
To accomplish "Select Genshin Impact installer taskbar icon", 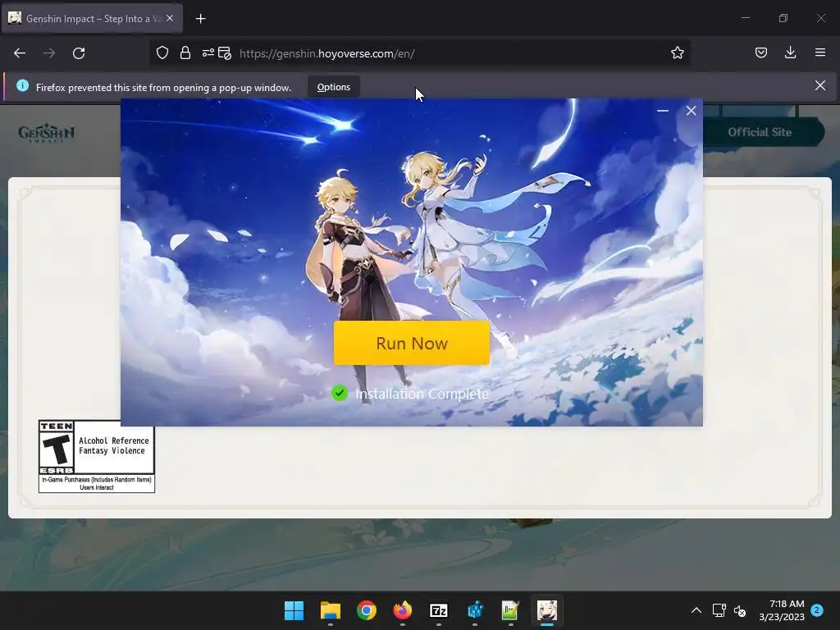I will point(547,610).
